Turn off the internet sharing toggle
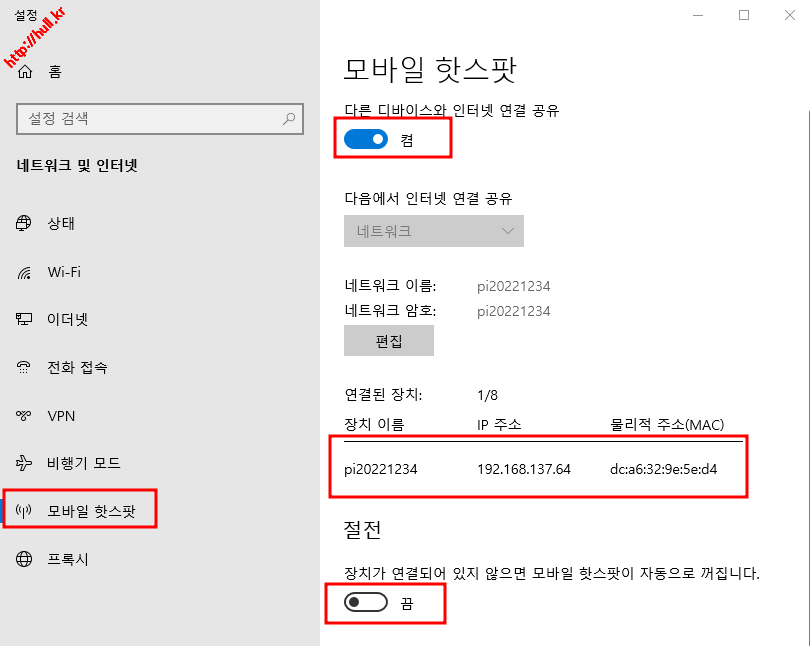The image size is (810, 646). [x=365, y=140]
